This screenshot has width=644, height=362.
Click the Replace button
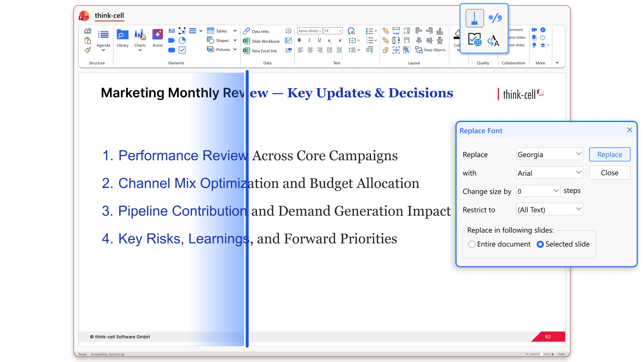pos(609,155)
